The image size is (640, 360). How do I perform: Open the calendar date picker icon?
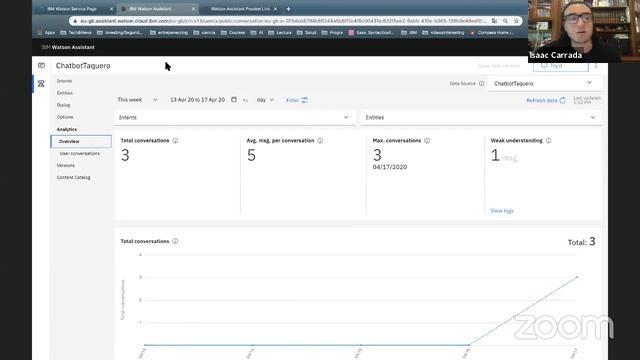(234, 100)
